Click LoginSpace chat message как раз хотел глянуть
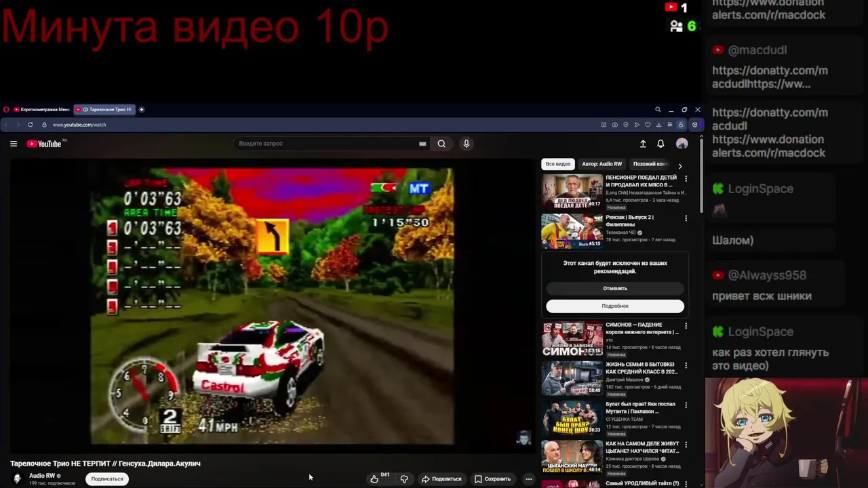This screenshot has width=868, height=488. (770, 359)
